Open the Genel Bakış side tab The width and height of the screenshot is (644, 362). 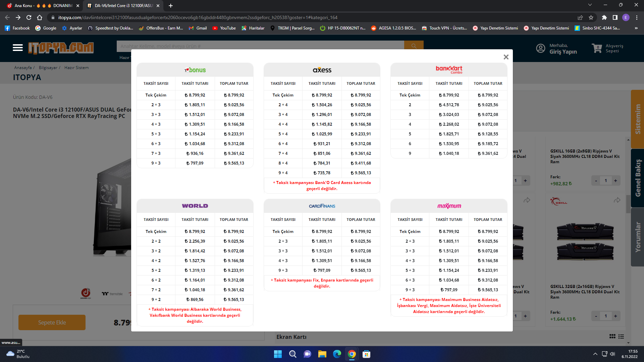pos(638,178)
